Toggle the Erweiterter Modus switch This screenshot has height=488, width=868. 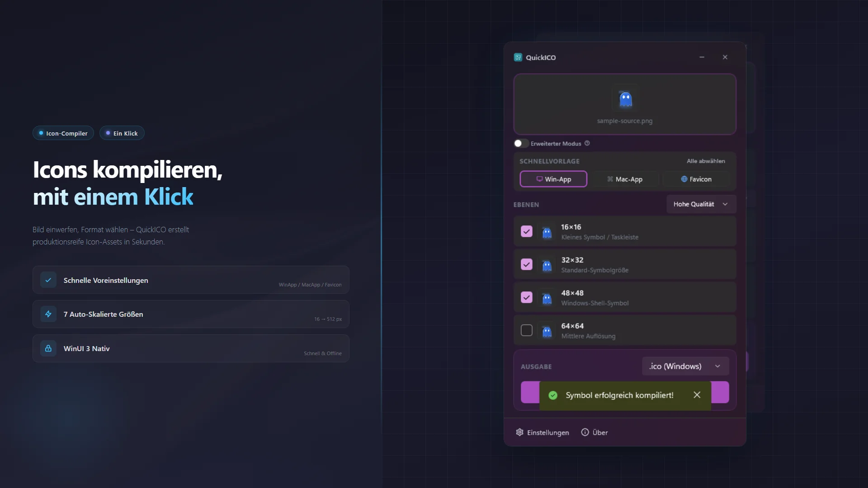(521, 143)
